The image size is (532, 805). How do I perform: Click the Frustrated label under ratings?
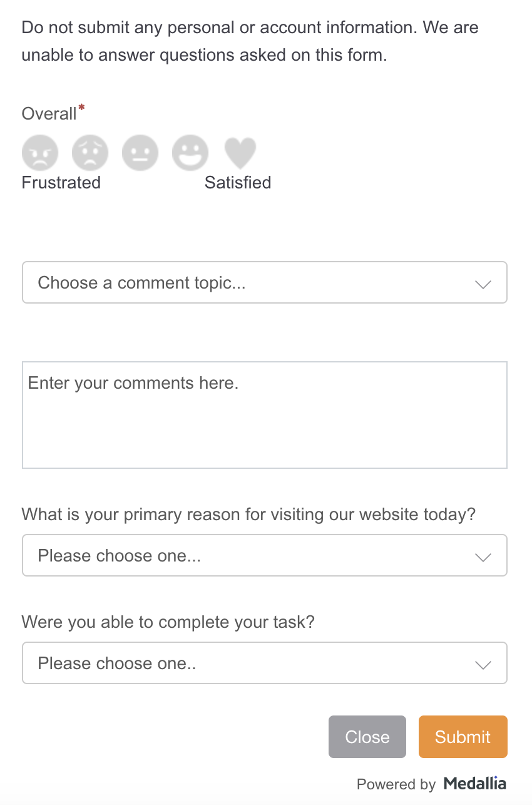(x=61, y=183)
